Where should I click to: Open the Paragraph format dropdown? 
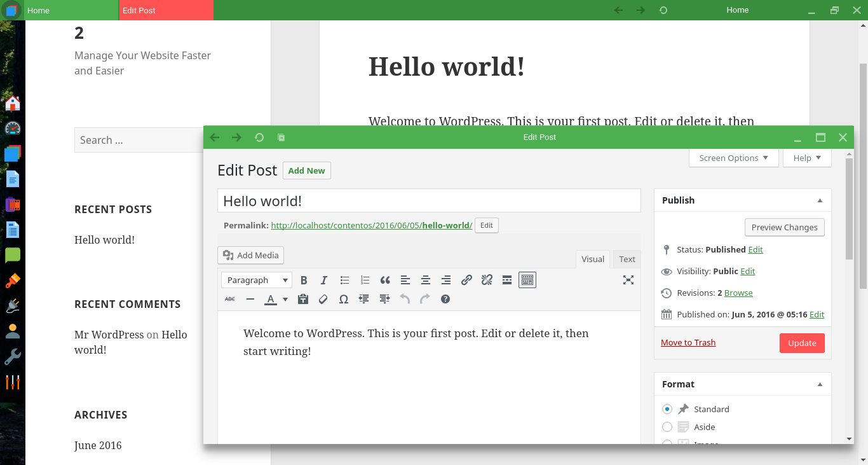pos(257,280)
